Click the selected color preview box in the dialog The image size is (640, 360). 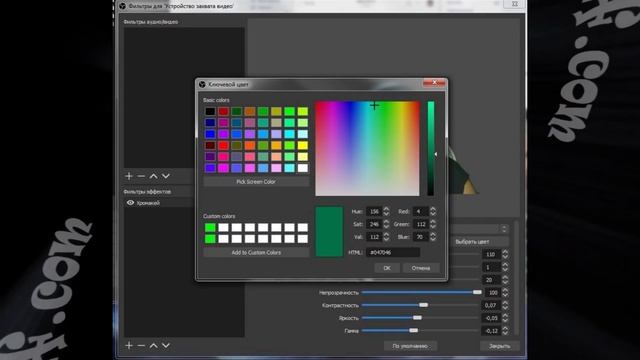click(329, 231)
